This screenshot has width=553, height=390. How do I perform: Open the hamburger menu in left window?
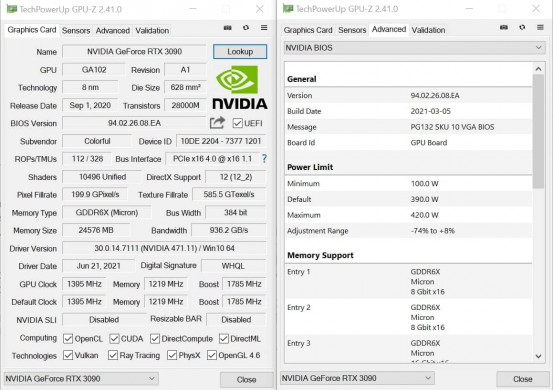coord(264,28)
